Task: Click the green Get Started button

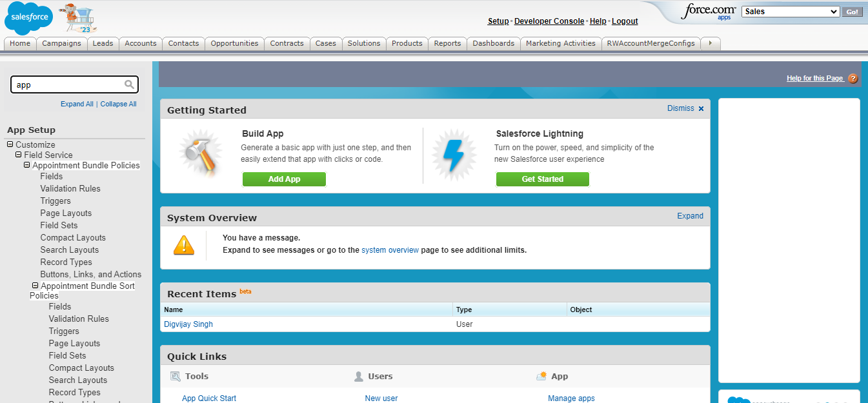Action: click(x=543, y=179)
